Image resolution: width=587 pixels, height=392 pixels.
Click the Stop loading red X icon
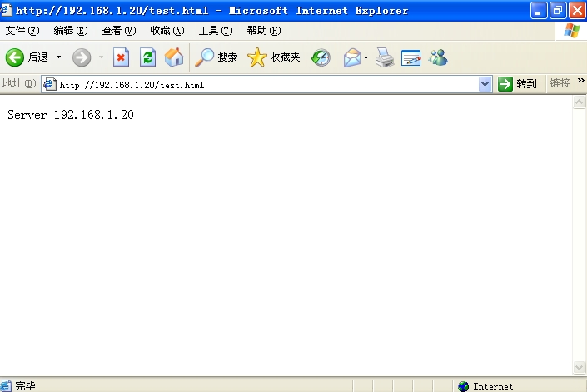122,57
